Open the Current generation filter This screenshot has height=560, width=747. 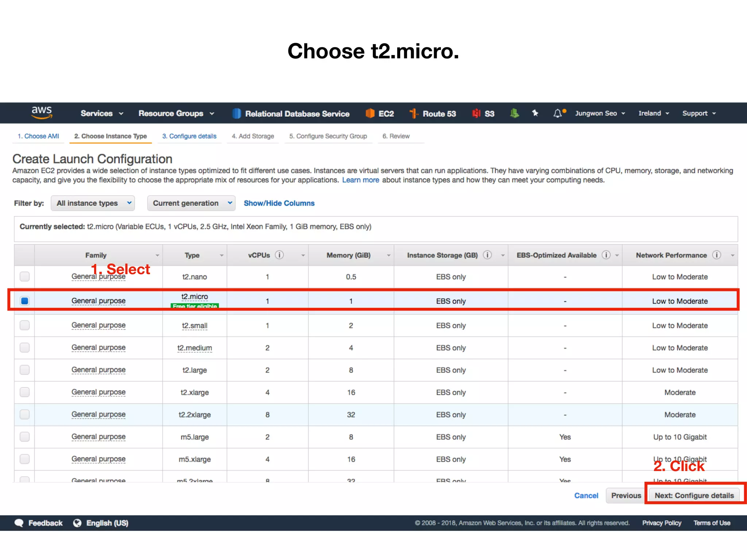(x=191, y=203)
